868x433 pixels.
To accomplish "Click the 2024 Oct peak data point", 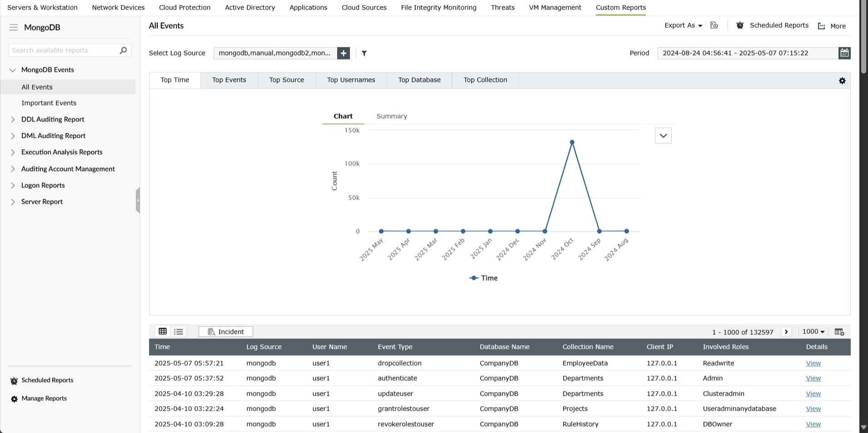I will click(x=572, y=142).
